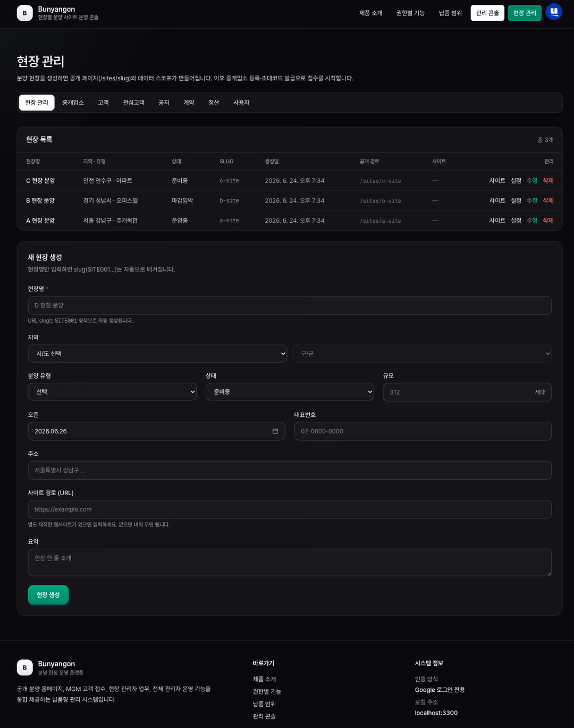Click the 현장 생성 button
Viewport: 574px width, 728px height.
[48, 595]
